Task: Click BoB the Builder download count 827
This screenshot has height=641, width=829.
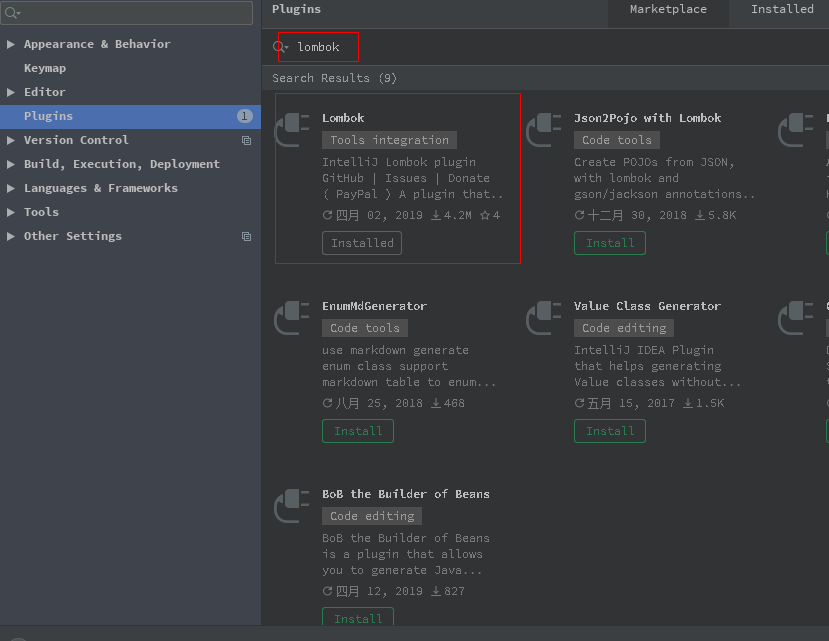Action: tap(448, 591)
